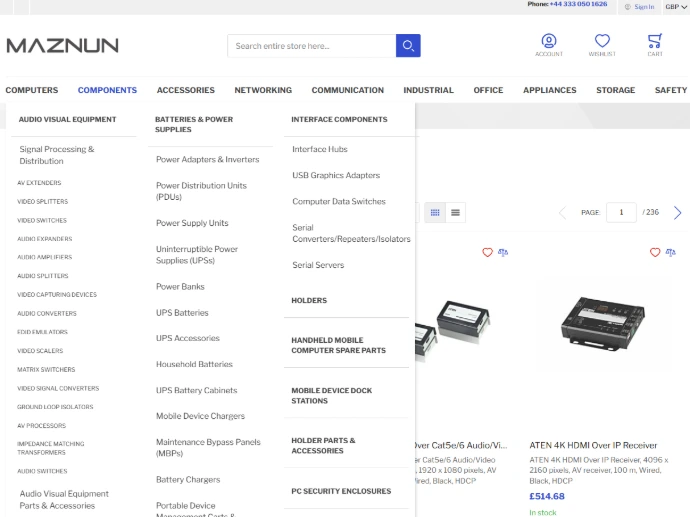Go to previous page arrow
This screenshot has height=517, width=690.
point(562,213)
